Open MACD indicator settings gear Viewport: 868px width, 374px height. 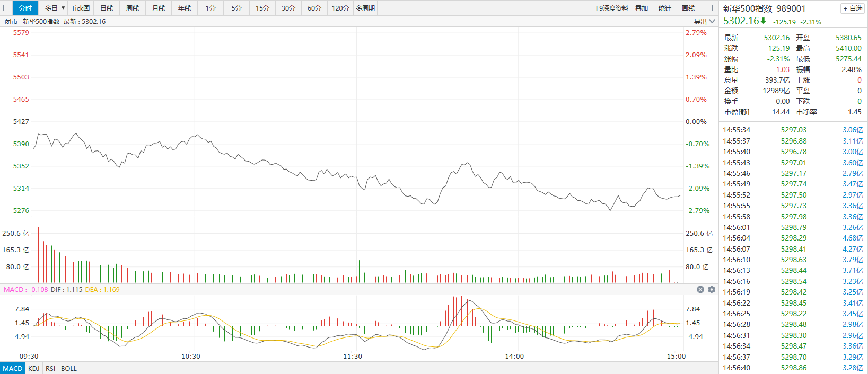click(712, 289)
